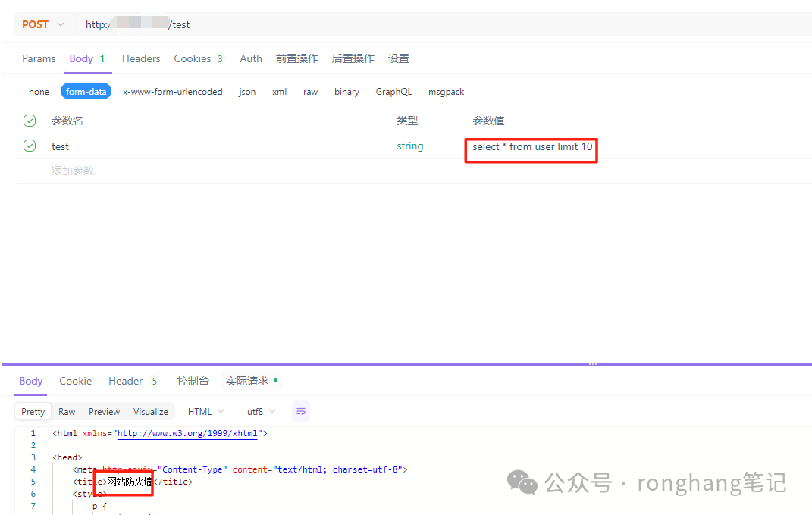Click the 添加参数 input field
The image size is (812, 515).
click(x=73, y=171)
